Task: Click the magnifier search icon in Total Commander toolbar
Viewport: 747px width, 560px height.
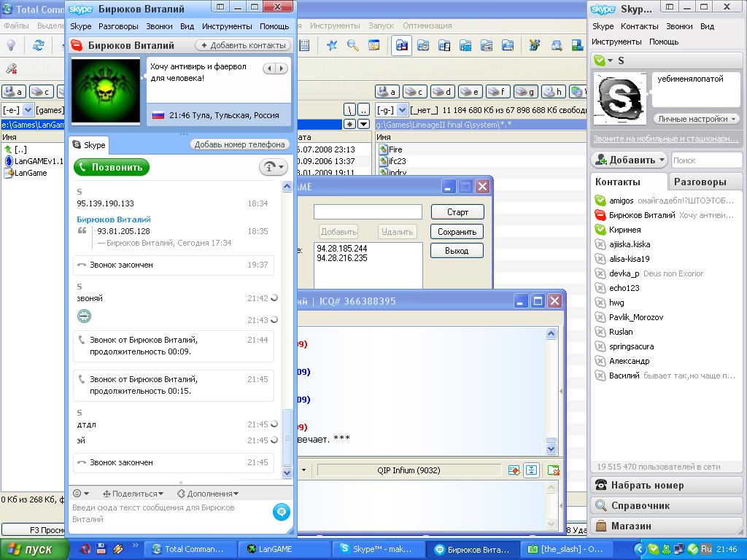Action: [353, 45]
